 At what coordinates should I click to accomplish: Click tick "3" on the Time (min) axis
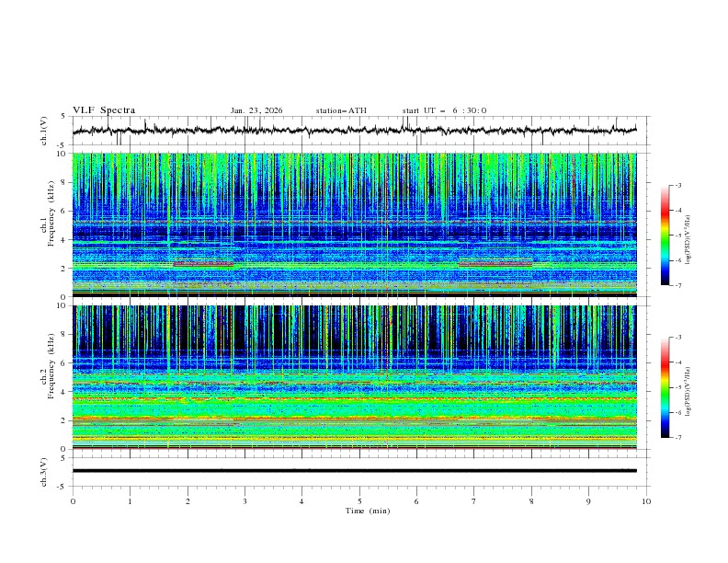click(245, 501)
